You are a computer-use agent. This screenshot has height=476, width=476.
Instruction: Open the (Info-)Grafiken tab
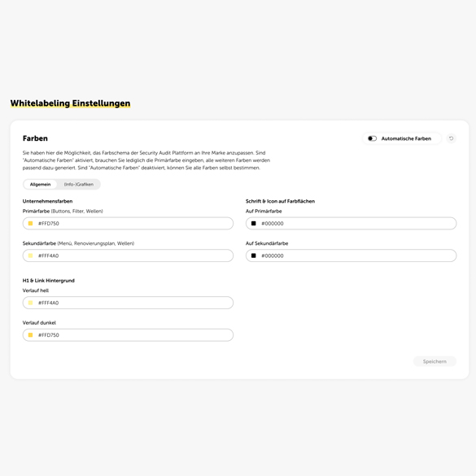click(79, 184)
